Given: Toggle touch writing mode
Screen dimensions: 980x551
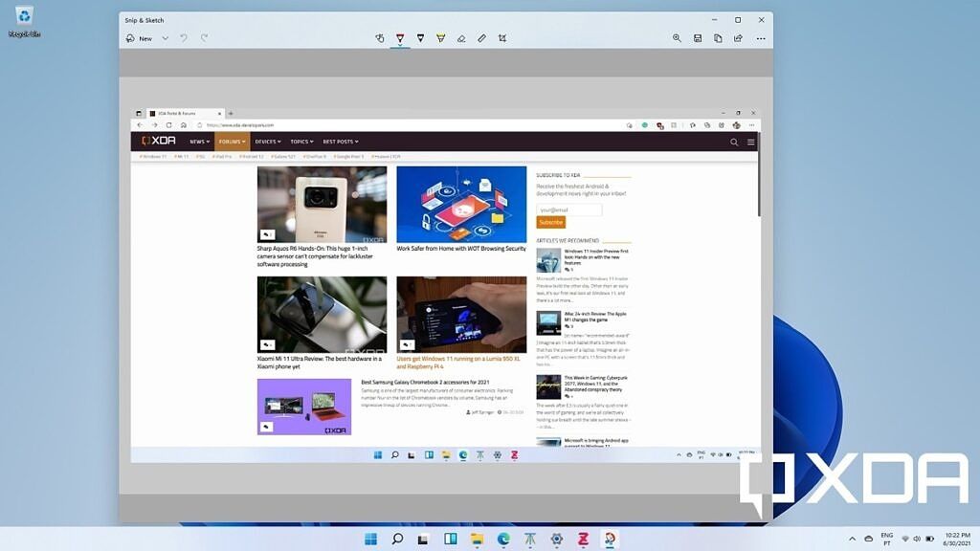Looking at the screenshot, I should coord(380,37).
